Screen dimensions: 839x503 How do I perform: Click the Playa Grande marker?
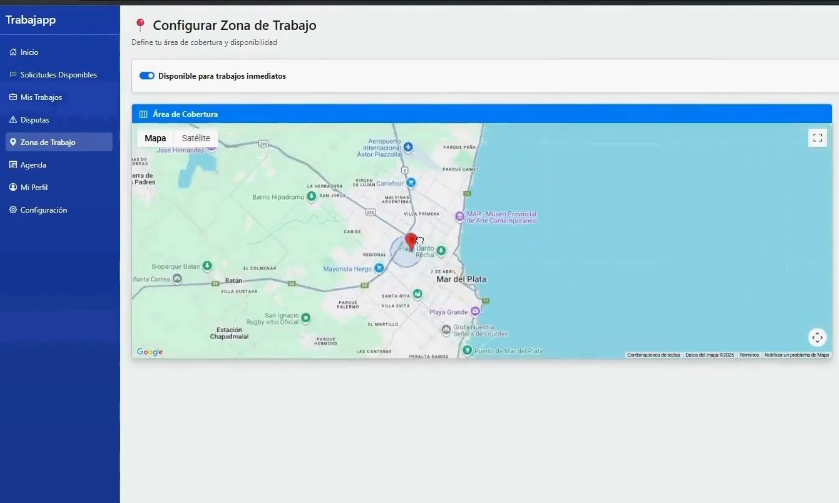click(475, 311)
